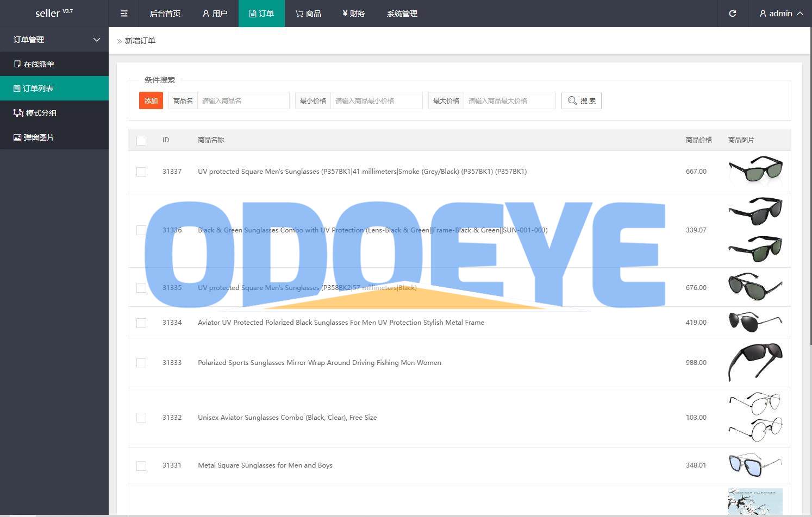Click product name Aviator UV Protected Polarized Black Sunglasses
Viewport: 812px width, 517px height.
[341, 323]
